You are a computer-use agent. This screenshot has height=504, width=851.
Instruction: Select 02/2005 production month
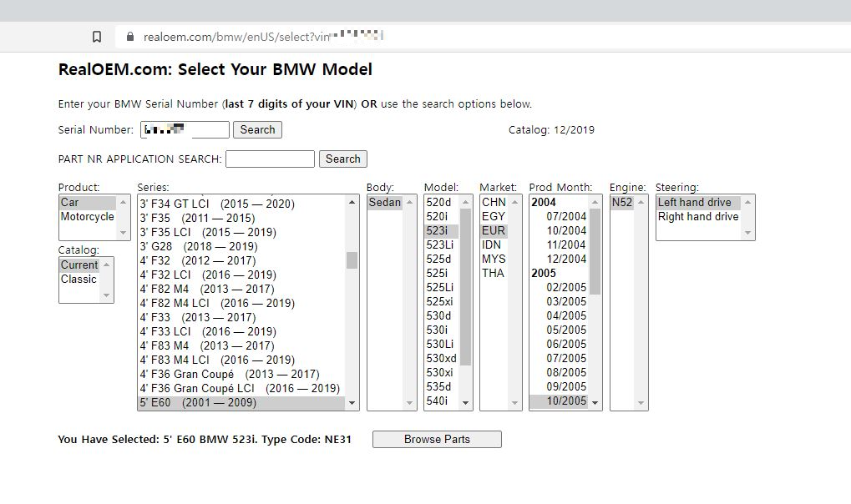click(560, 288)
